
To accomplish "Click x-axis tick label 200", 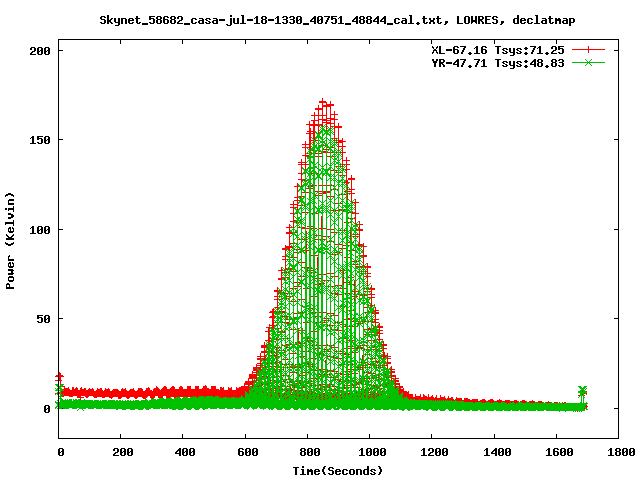I will pos(122,452).
